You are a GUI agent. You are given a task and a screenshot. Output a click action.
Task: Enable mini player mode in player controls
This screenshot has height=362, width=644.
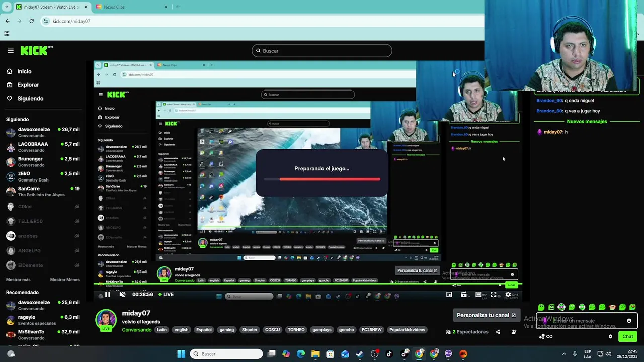pyautogui.click(x=449, y=295)
